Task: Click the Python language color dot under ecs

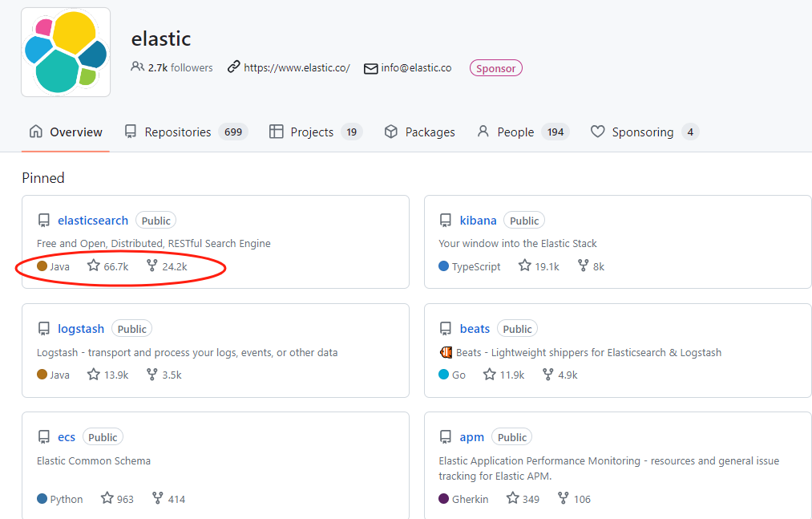Action: pyautogui.click(x=42, y=498)
